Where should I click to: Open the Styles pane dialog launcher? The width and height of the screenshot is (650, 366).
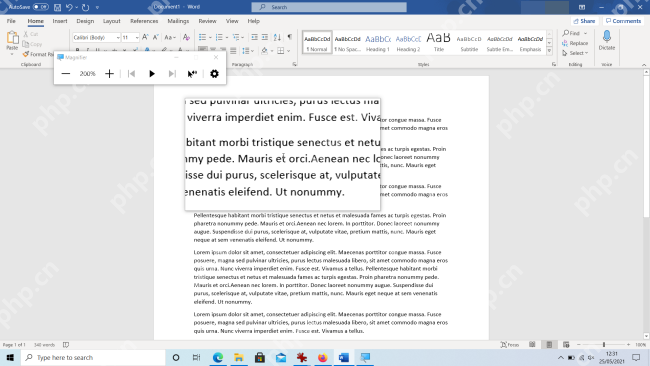click(554, 64)
